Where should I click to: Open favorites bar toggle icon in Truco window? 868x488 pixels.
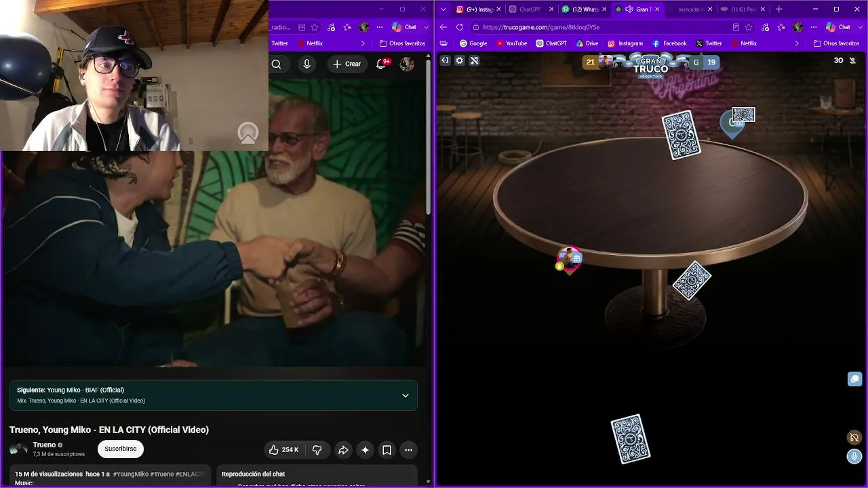pyautogui.click(x=443, y=43)
